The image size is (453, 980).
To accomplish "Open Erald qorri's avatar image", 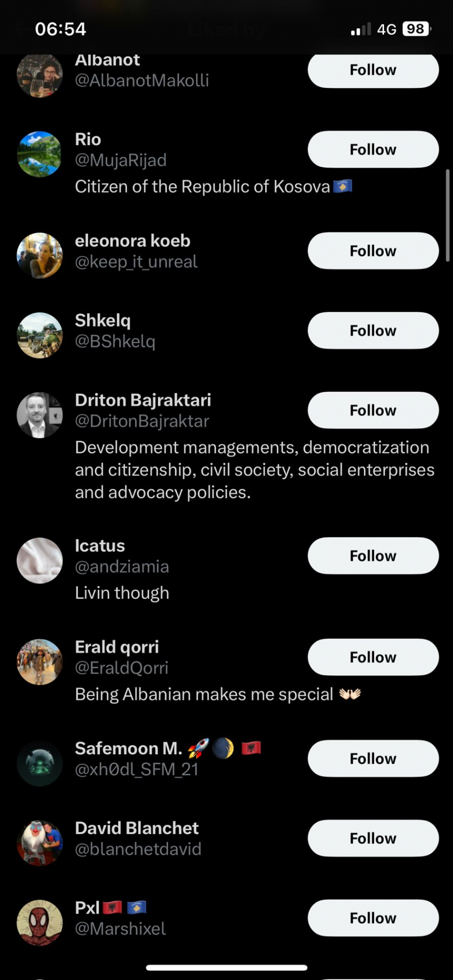I will (x=40, y=662).
